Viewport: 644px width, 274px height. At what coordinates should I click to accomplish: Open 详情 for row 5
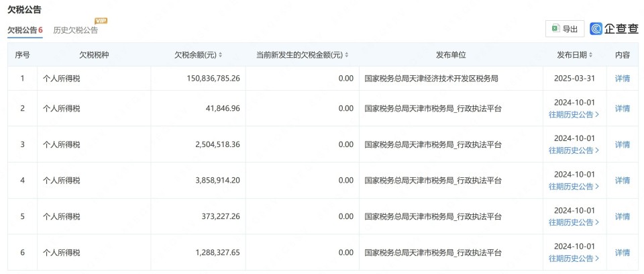[623, 216]
